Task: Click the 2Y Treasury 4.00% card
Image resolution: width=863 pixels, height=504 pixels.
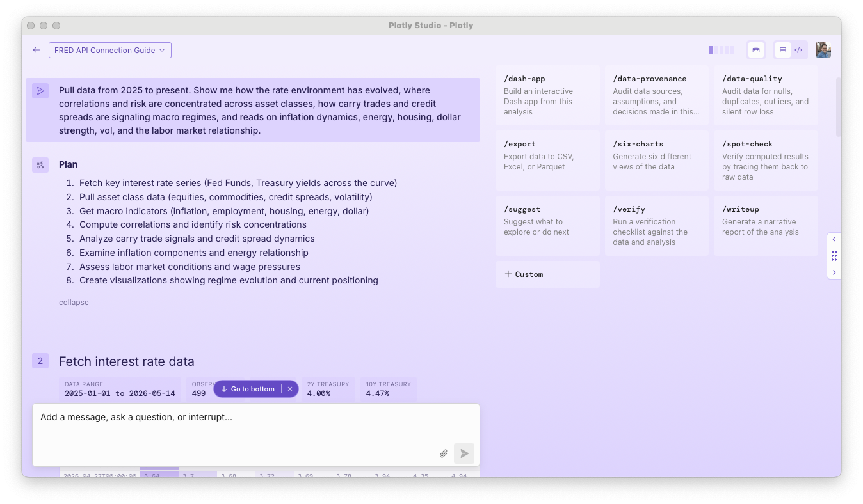Action: point(328,390)
